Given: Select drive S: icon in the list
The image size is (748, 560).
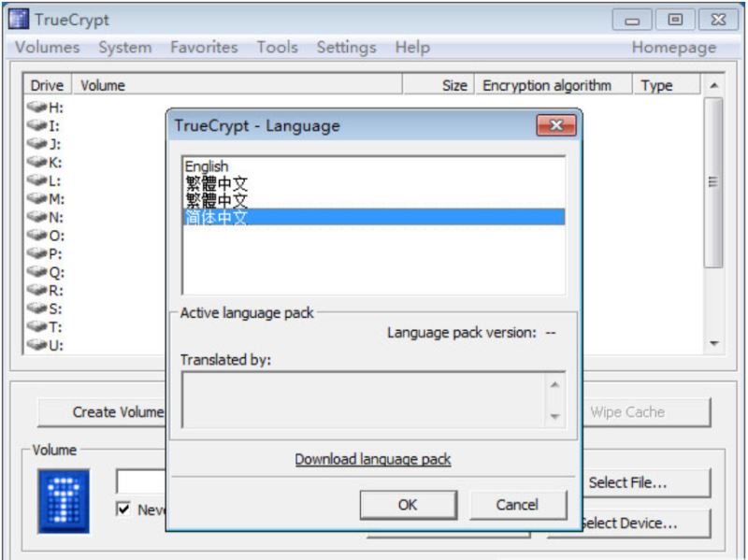Looking at the screenshot, I should 36,309.
